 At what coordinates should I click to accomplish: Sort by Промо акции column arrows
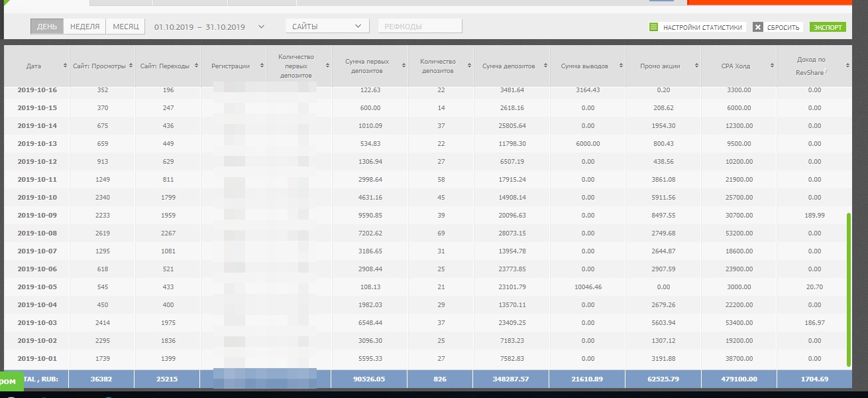pyautogui.click(x=696, y=66)
